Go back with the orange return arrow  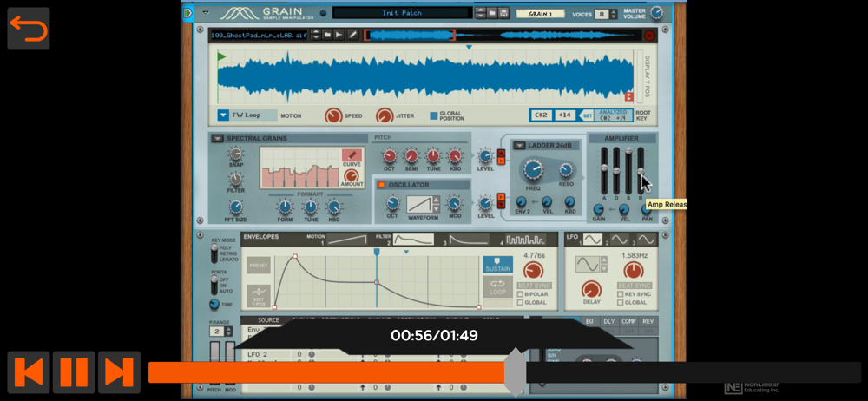click(x=29, y=29)
